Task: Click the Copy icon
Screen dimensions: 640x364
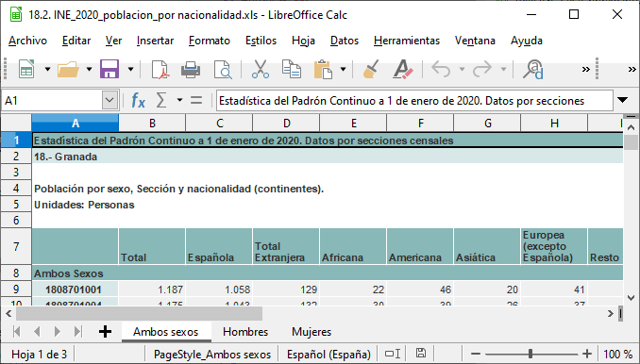Action: tap(292, 69)
